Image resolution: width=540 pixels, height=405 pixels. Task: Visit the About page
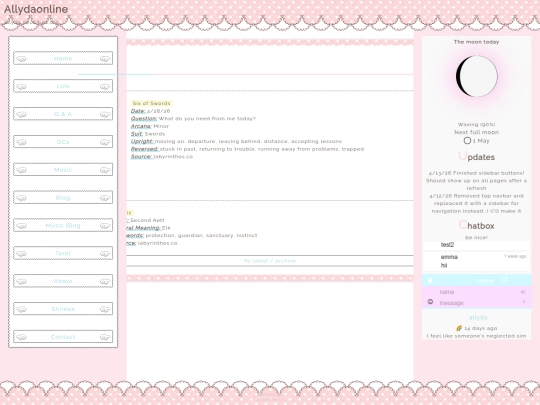point(63,281)
